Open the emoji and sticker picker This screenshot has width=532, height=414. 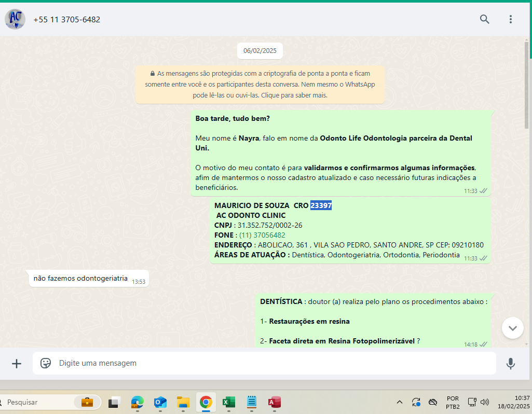(46, 363)
